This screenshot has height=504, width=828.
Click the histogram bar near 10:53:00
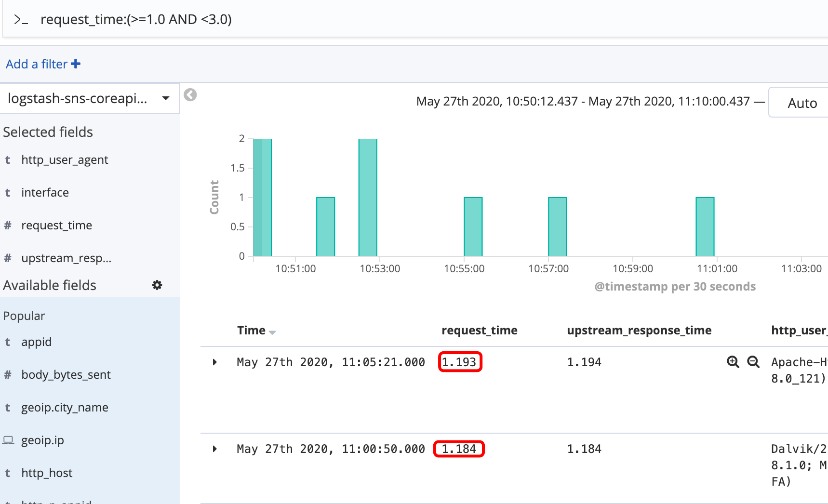click(x=368, y=197)
